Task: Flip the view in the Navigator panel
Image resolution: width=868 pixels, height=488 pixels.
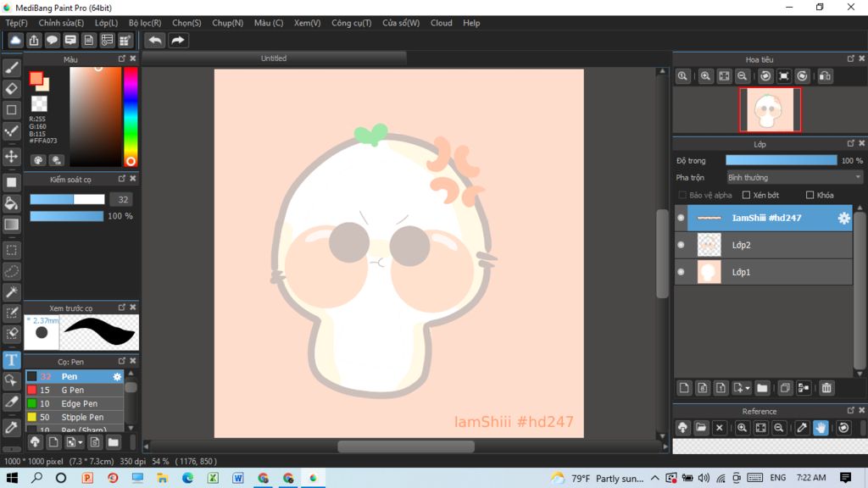Action: coord(825,76)
